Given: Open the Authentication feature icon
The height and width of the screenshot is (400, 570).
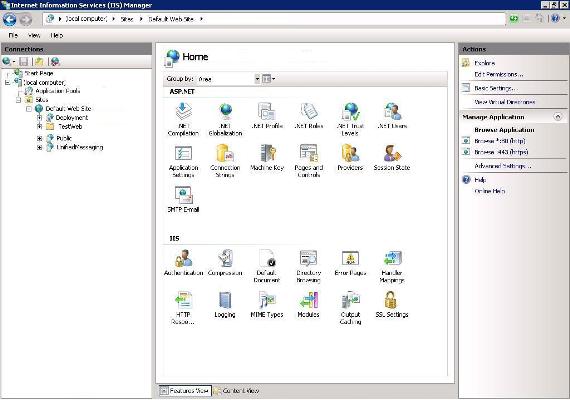Looking at the screenshot, I should [183, 263].
